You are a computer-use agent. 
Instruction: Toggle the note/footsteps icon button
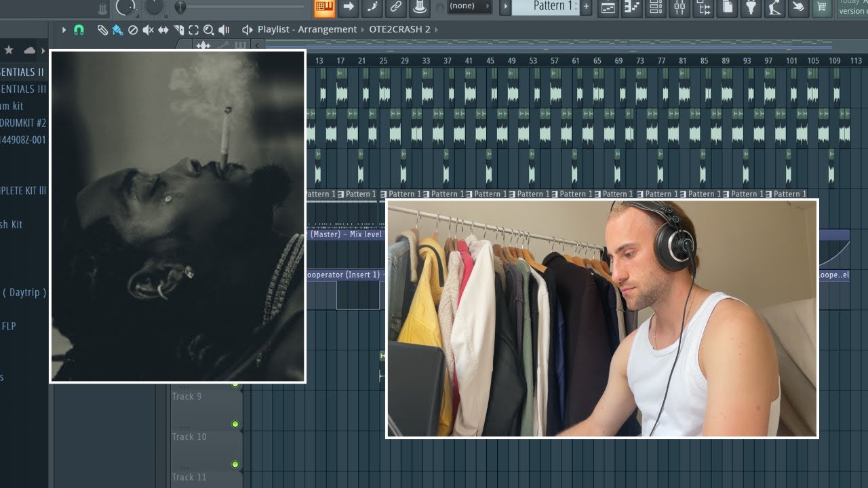[x=372, y=7]
